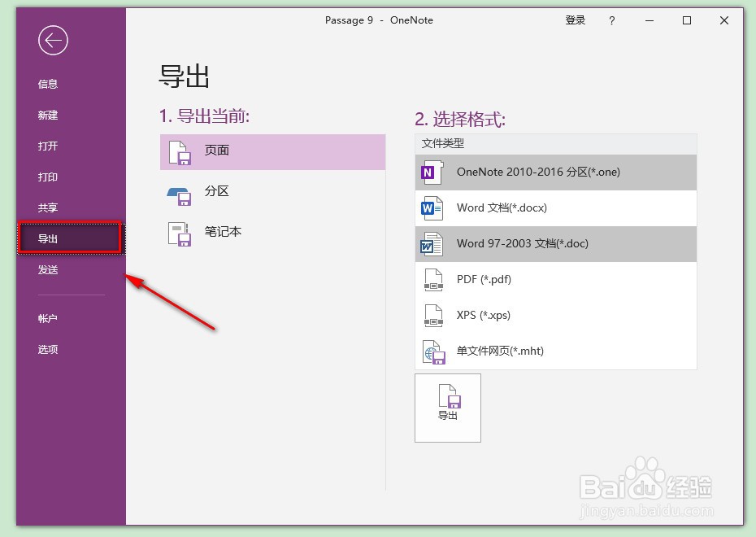This screenshot has width=756, height=537.
Task: Click the 笔记本 notebook icon
Action: [x=180, y=234]
